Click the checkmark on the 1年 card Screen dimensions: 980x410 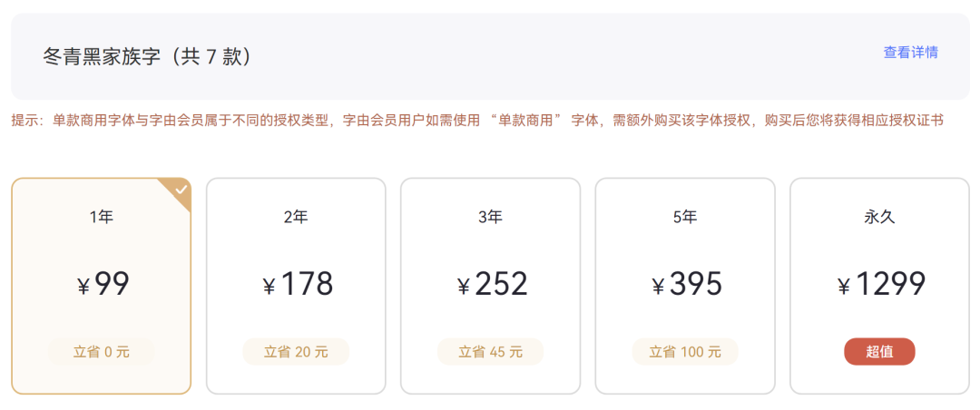(x=181, y=189)
